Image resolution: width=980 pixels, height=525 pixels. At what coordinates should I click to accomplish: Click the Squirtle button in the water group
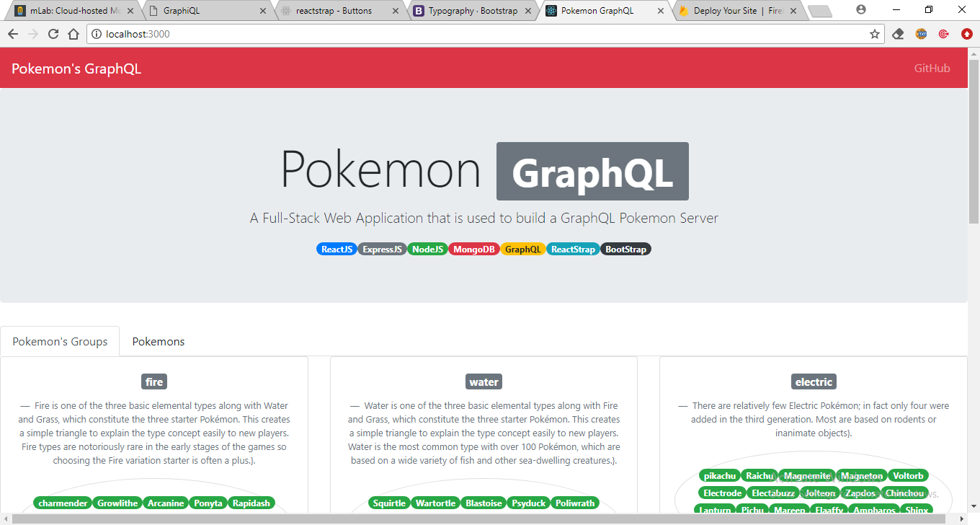[x=389, y=503]
